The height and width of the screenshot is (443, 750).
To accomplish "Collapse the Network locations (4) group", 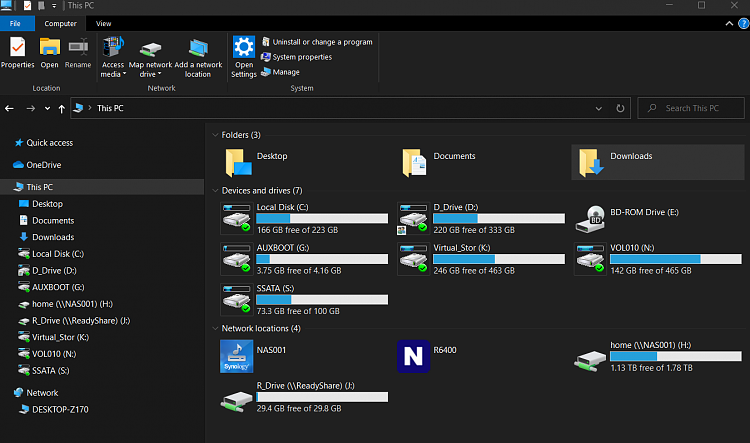I will point(214,328).
